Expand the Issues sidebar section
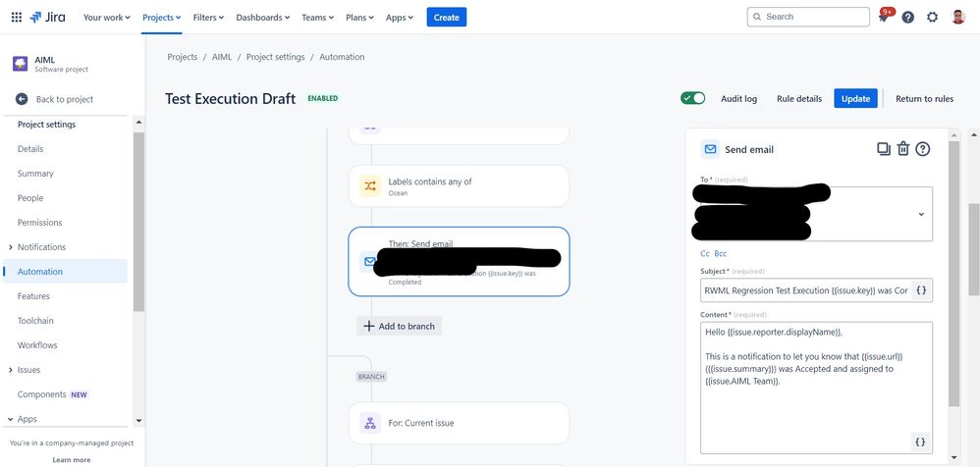 [x=11, y=370]
